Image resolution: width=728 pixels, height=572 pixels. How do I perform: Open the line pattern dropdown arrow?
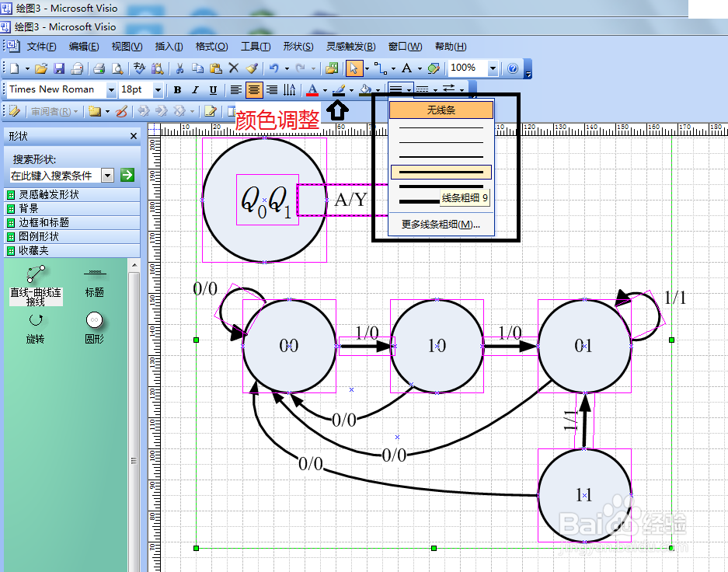coord(435,90)
